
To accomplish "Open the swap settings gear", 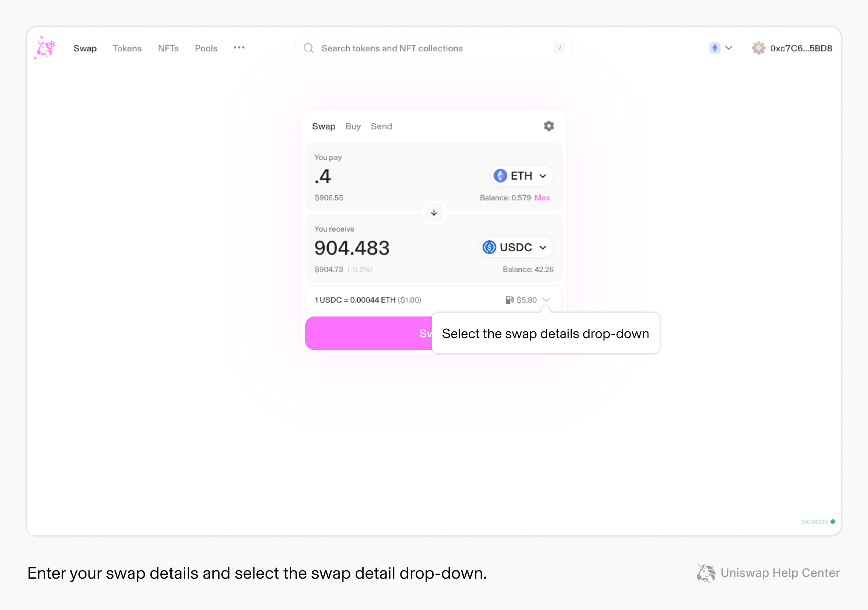I will (x=548, y=126).
